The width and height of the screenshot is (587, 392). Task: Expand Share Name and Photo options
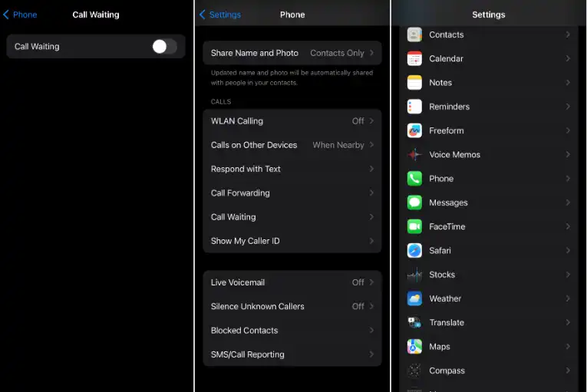pos(292,53)
